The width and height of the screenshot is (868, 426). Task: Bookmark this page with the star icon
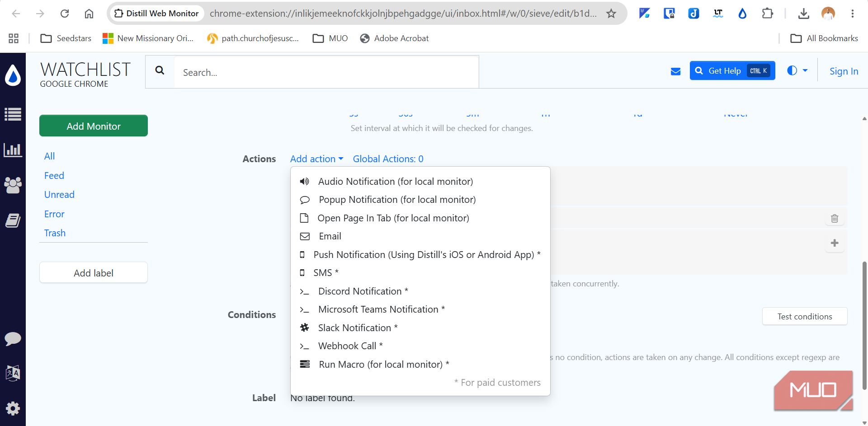click(611, 14)
